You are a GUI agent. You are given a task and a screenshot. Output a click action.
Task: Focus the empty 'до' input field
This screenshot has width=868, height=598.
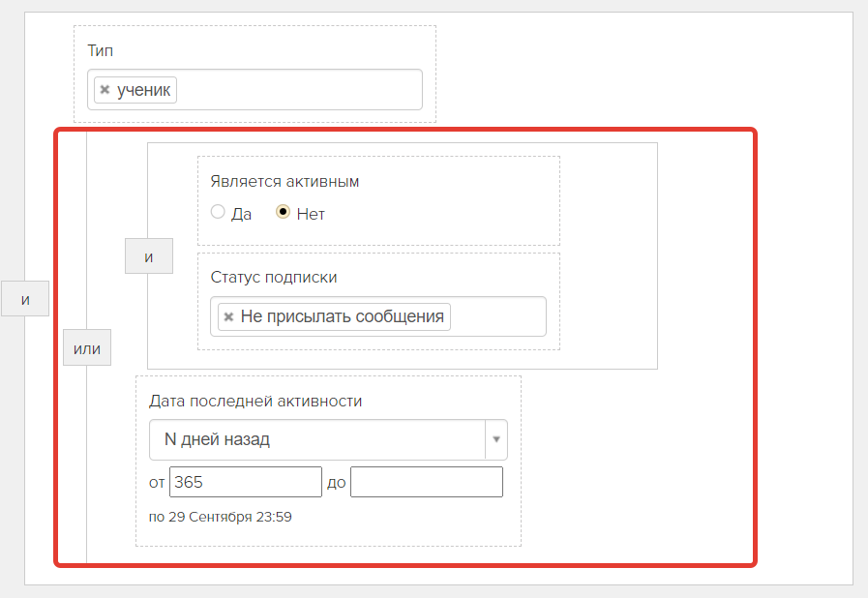tap(426, 482)
